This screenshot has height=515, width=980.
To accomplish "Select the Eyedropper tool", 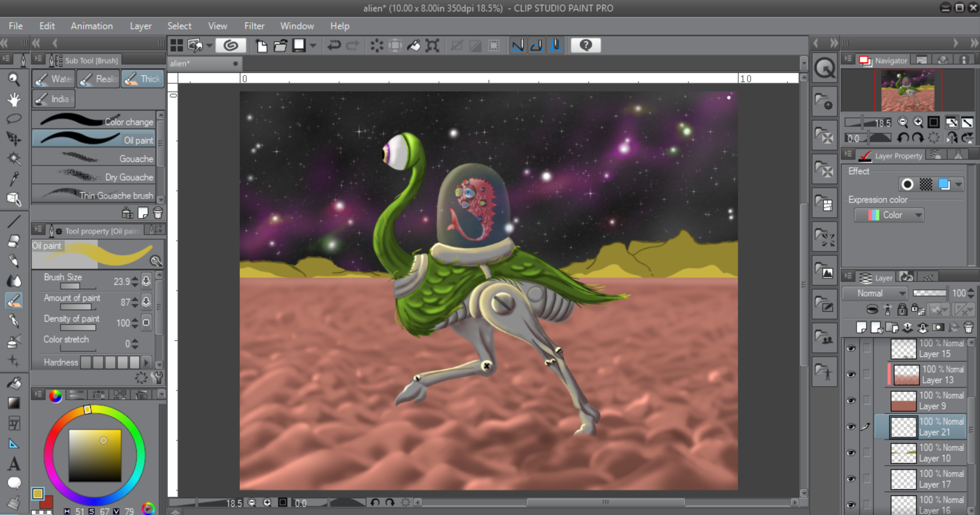I will tap(14, 178).
